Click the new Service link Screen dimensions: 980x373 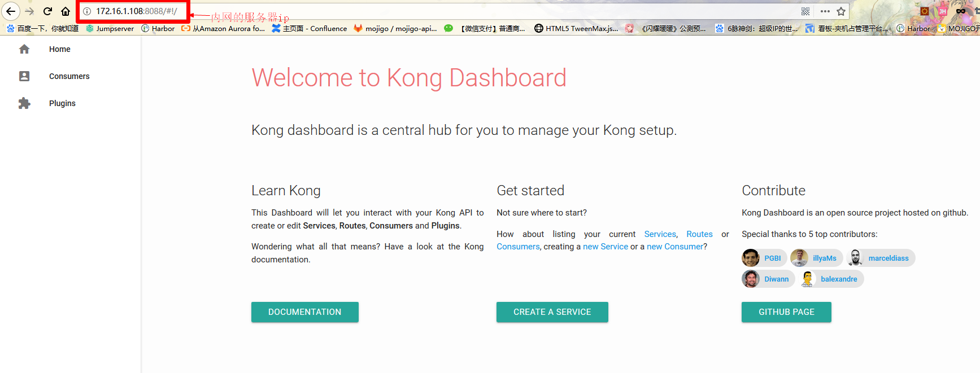[x=606, y=247]
